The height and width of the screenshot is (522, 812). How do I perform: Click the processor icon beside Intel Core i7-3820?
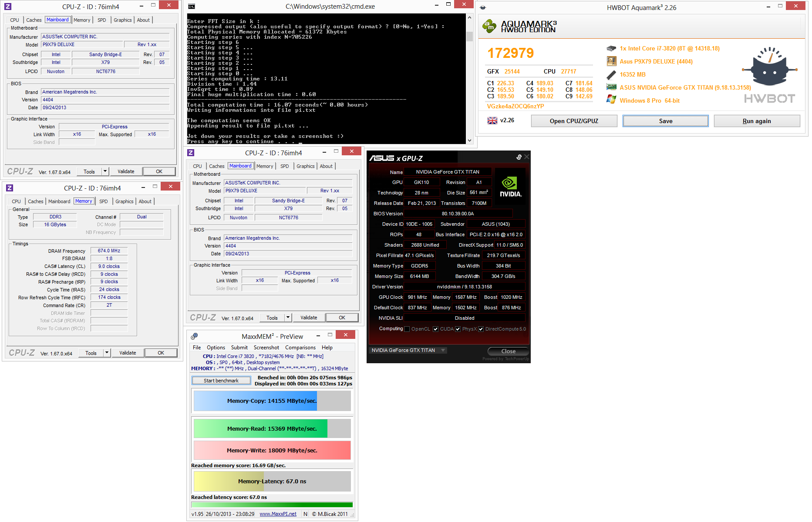coord(611,49)
